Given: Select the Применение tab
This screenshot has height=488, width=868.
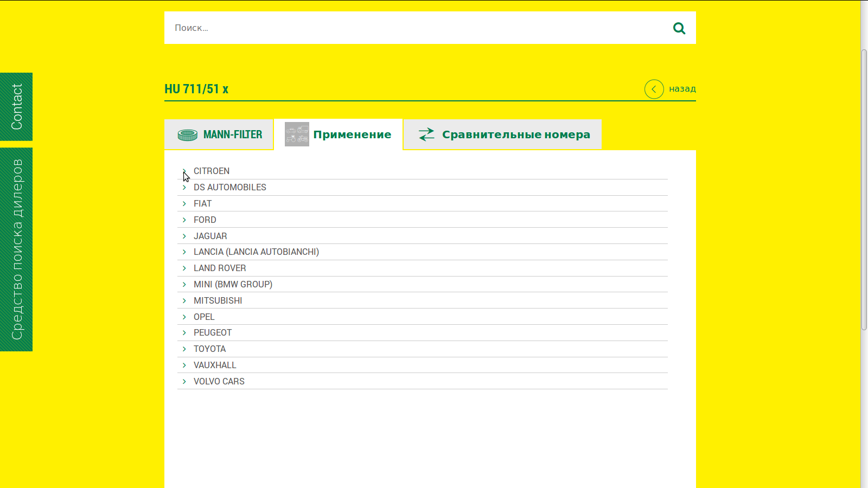Looking at the screenshot, I should [x=339, y=134].
